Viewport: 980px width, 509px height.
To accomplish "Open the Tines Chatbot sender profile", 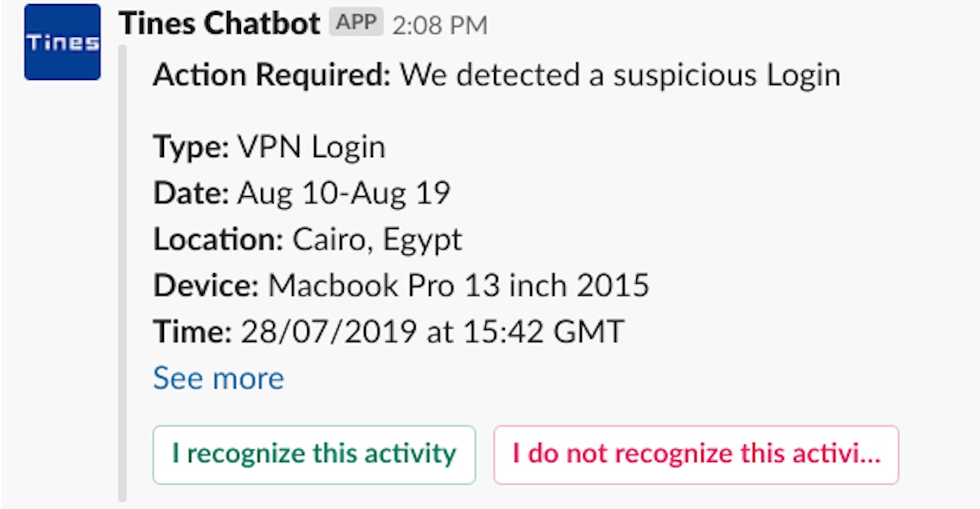I will [x=219, y=25].
